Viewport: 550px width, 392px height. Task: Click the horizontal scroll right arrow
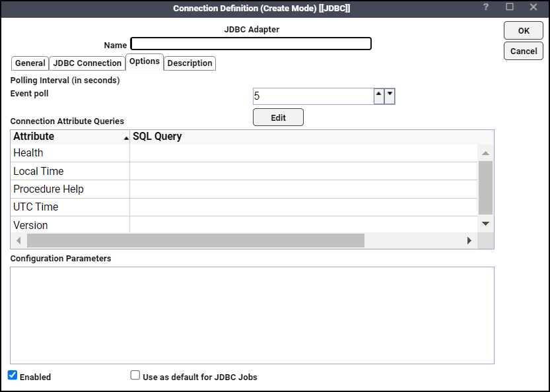point(469,240)
